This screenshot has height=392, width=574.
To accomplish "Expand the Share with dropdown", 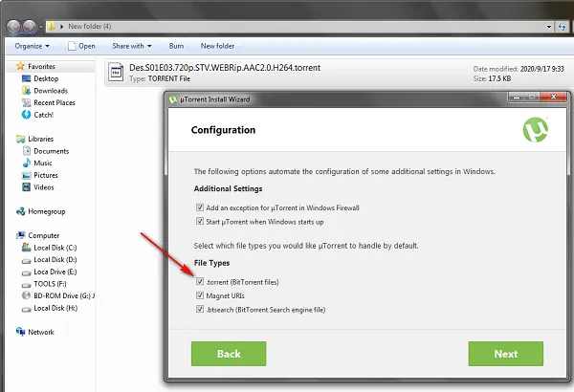I will click(x=132, y=46).
